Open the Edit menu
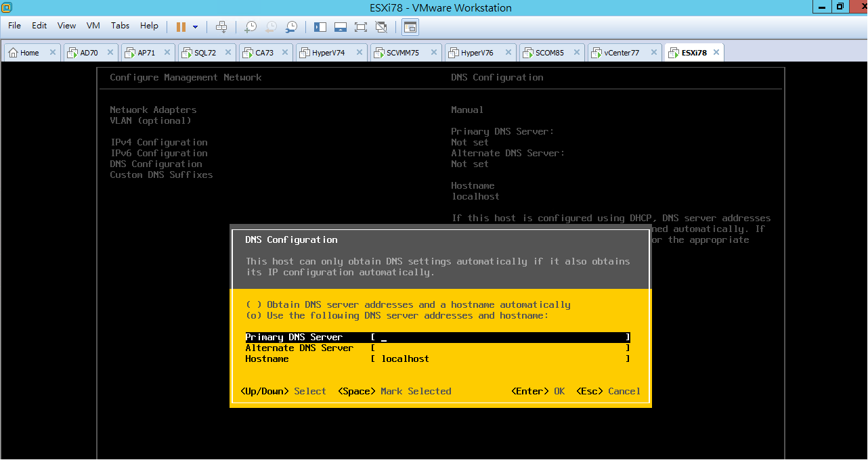 (x=39, y=26)
